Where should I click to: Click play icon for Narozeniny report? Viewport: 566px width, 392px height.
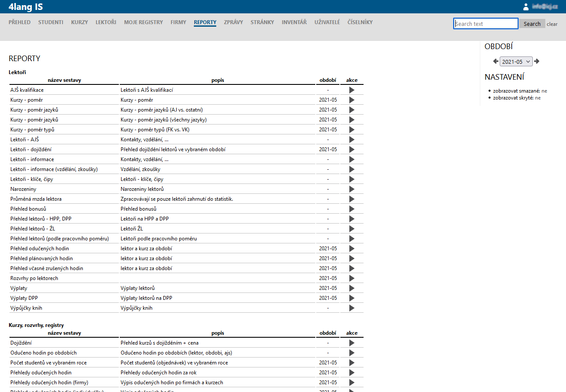(351, 189)
